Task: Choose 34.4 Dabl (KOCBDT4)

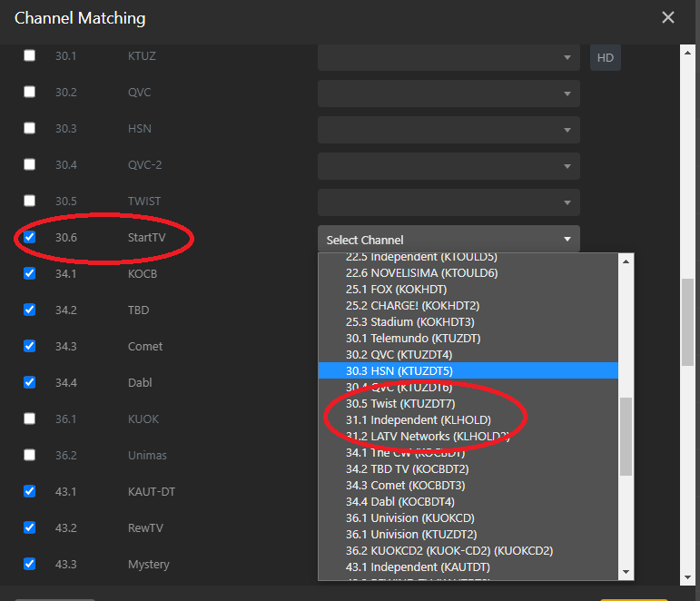Action: click(468, 501)
